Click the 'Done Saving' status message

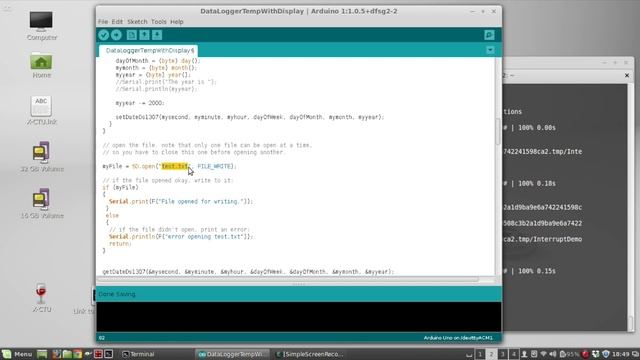(x=117, y=294)
